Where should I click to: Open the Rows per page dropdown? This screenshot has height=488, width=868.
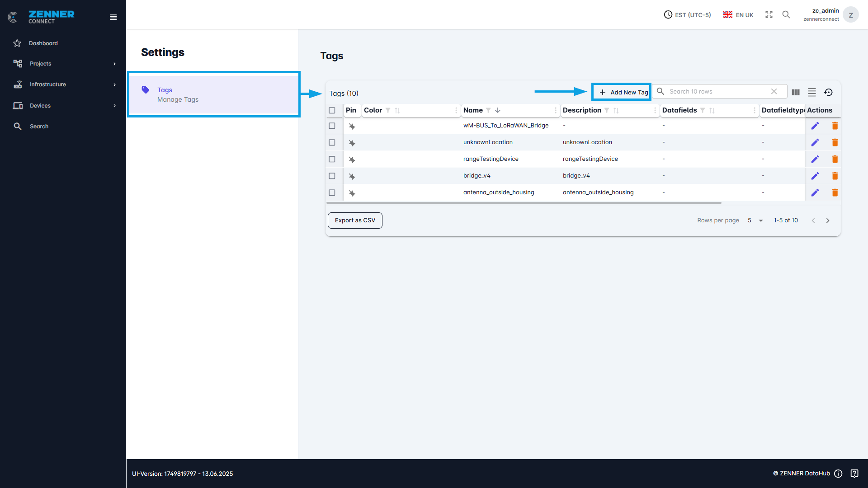pos(755,221)
